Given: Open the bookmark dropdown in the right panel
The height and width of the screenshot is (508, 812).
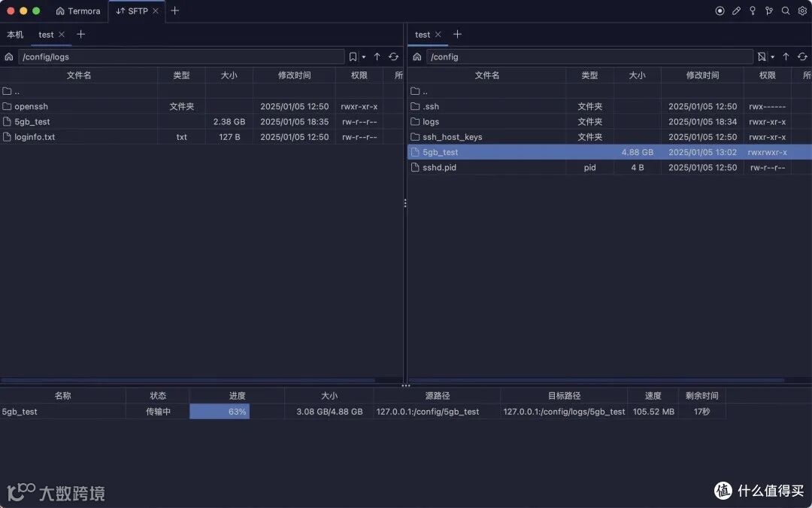Looking at the screenshot, I should (771, 56).
